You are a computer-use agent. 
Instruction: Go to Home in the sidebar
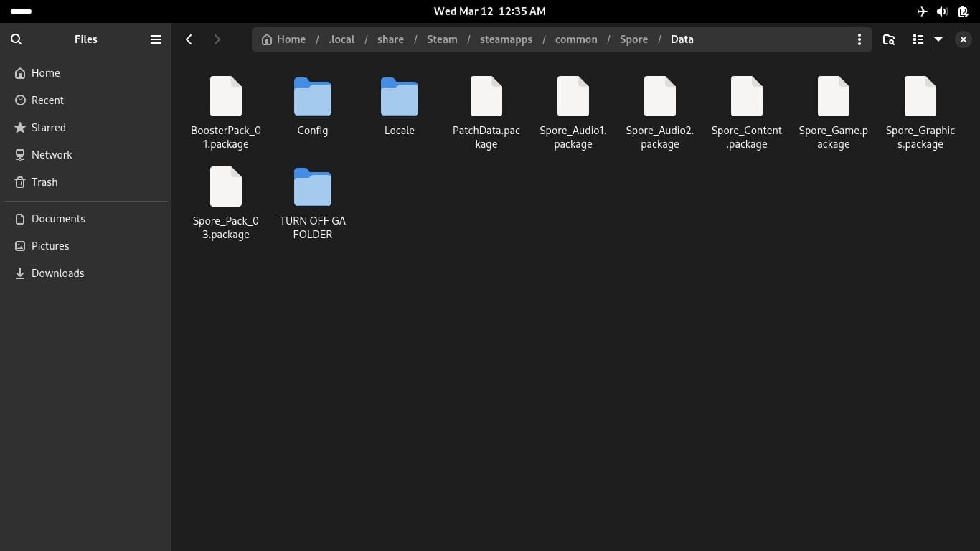click(86, 73)
